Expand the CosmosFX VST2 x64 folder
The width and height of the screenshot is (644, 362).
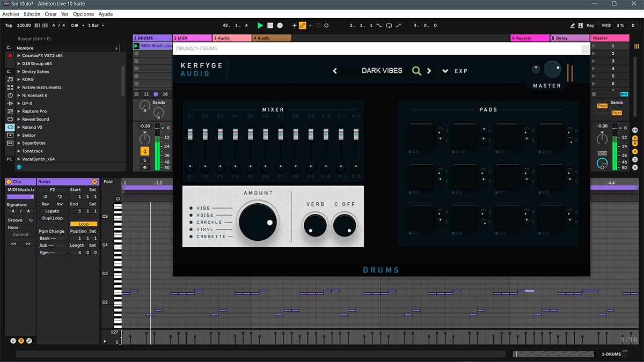tap(19, 56)
